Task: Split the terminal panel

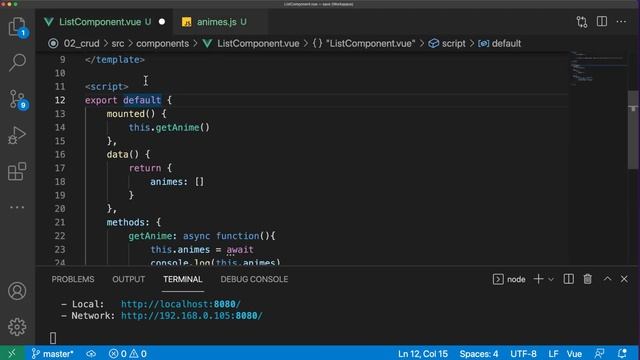Action: point(569,279)
